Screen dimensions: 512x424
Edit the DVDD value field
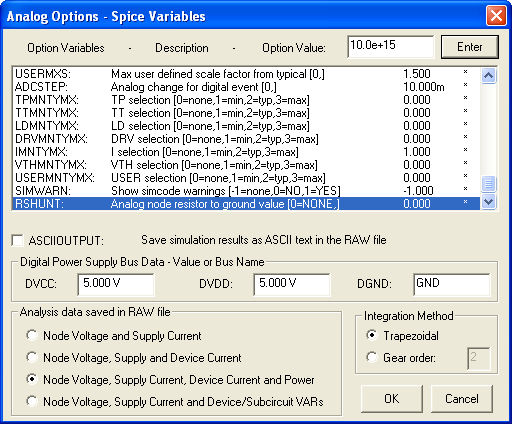coord(292,284)
